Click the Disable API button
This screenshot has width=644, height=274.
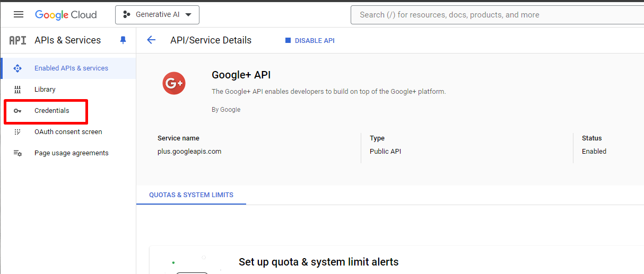[310, 41]
